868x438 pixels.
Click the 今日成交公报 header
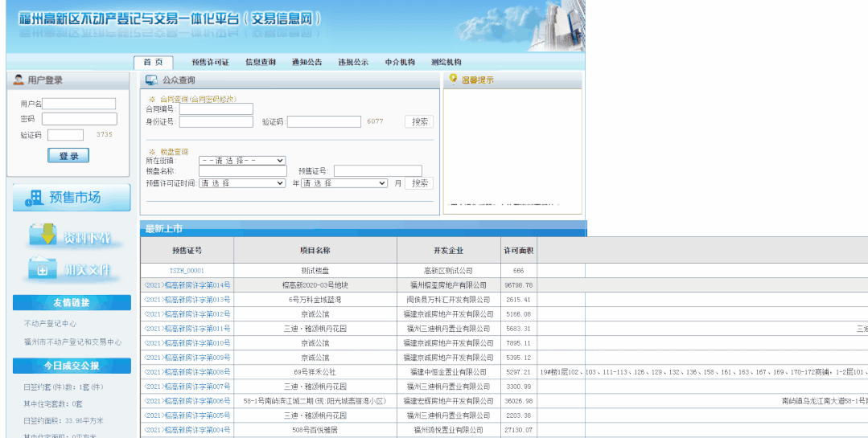72,366
